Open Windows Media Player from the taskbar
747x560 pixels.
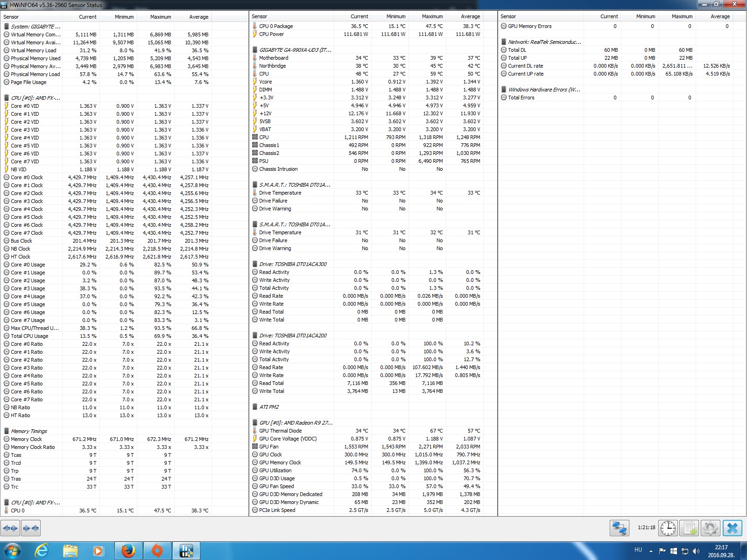[99, 551]
